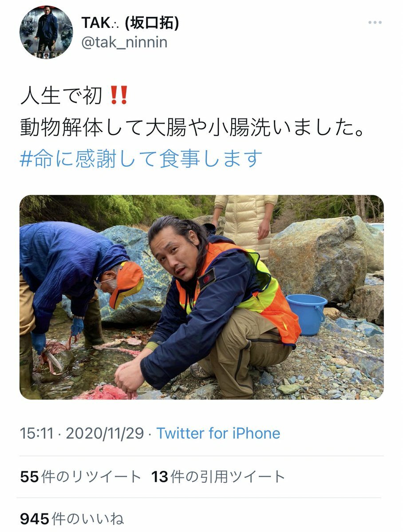Image resolution: width=403 pixels, height=532 pixels.
Task: Click the 人生で初 text line
Action: point(62,96)
